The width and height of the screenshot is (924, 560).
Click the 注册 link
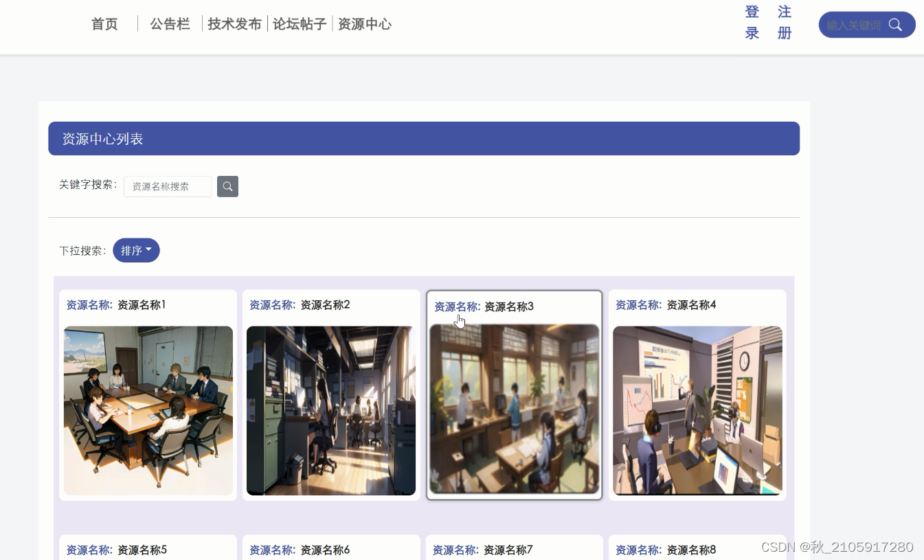pyautogui.click(x=785, y=23)
